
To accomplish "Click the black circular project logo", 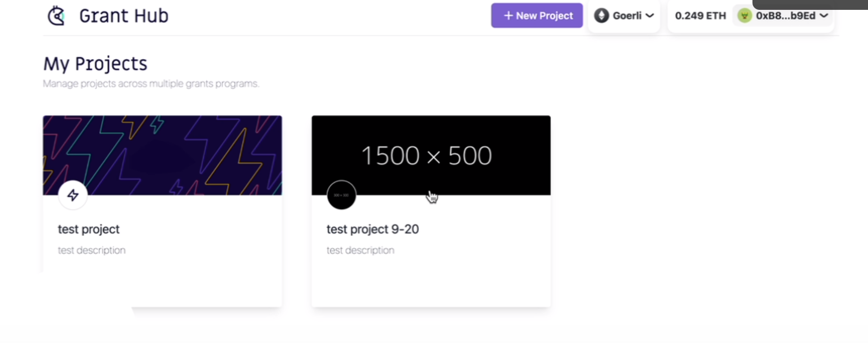I will coord(341,195).
